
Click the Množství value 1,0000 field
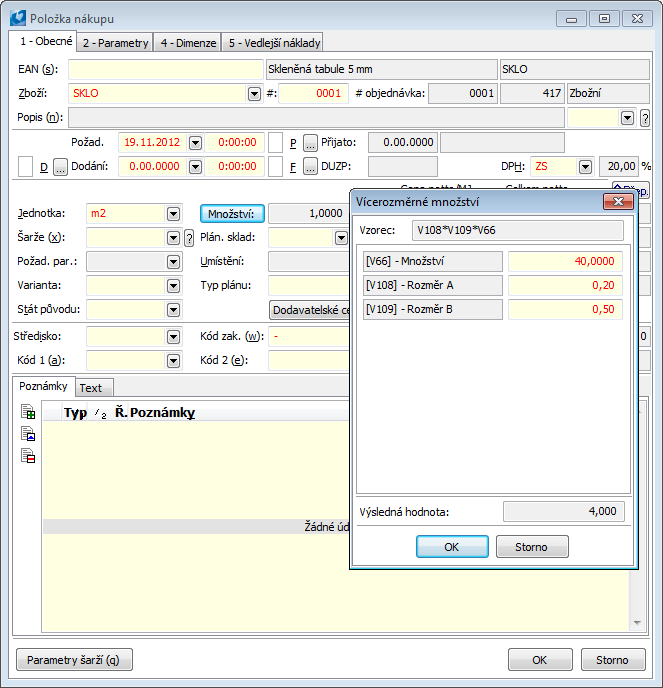(309, 214)
